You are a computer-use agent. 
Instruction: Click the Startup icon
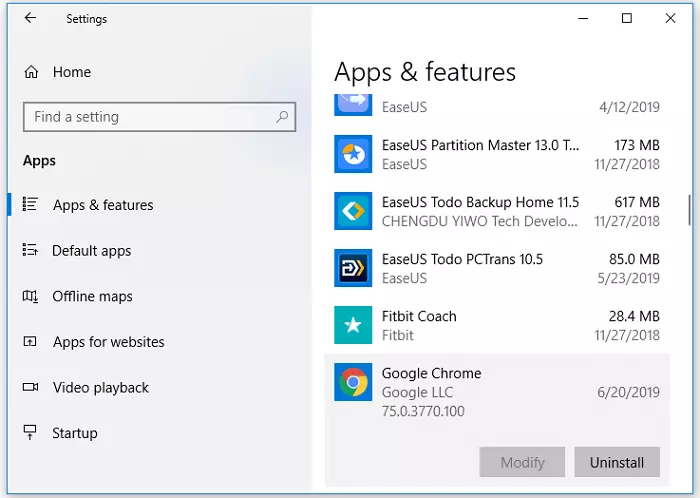coord(30,432)
